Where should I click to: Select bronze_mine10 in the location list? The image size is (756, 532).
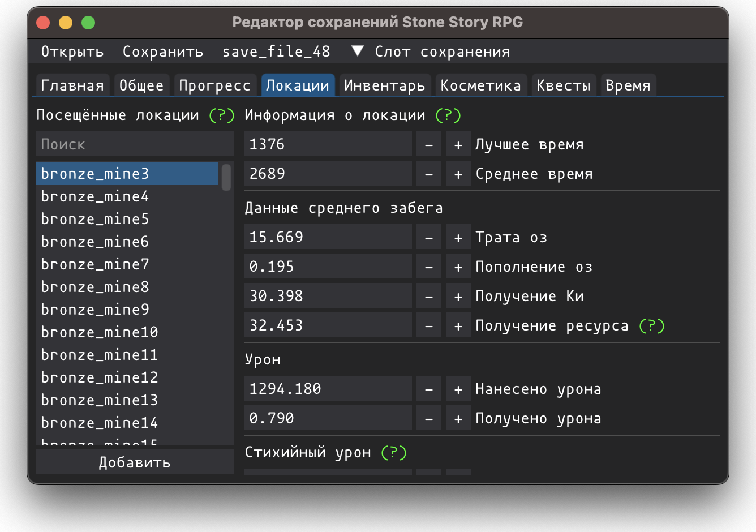click(x=127, y=332)
